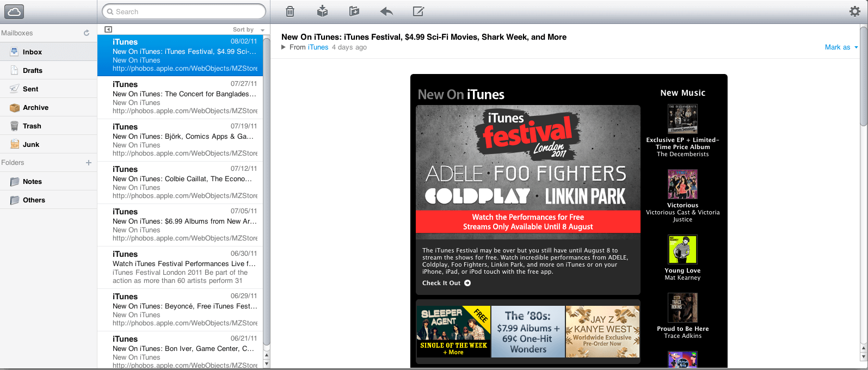Click the message list scrollbar thumb
The height and width of the screenshot is (370, 868).
pyautogui.click(x=267, y=190)
